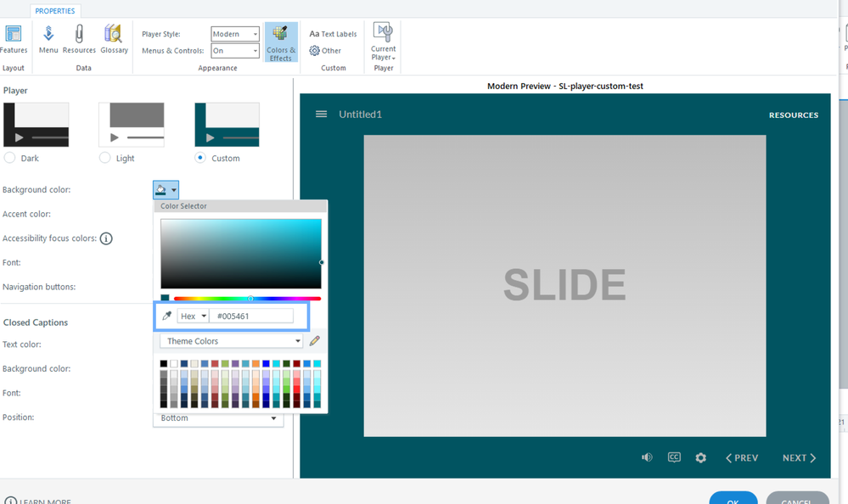Open the player settings gear icon
Screen dimensions: 848x504
(x=700, y=458)
